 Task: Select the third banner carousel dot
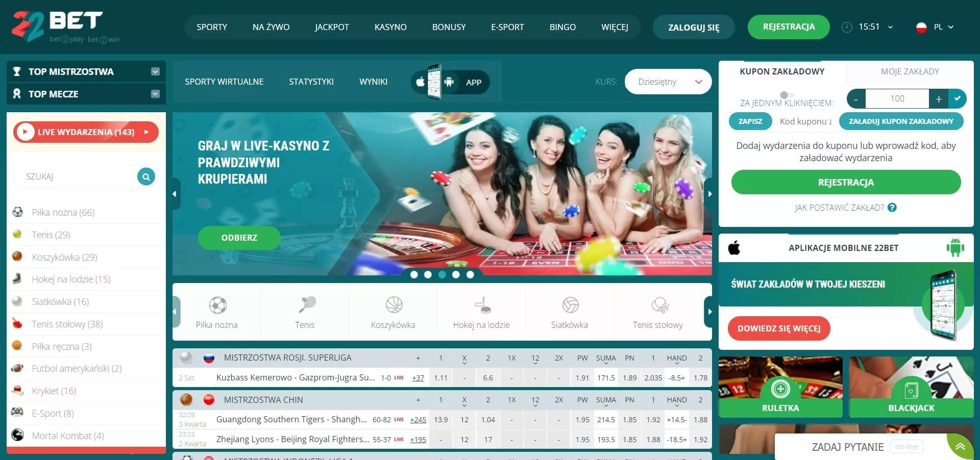coord(442,275)
